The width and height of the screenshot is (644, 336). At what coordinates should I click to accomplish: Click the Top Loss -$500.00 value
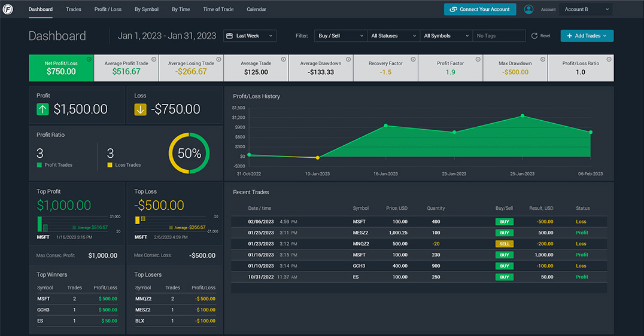(159, 205)
